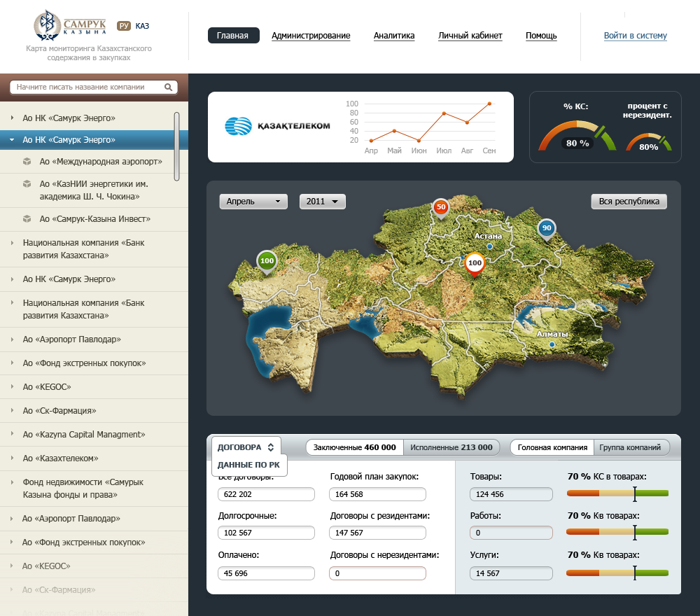Click the Алматы city marker on map
This screenshot has width=700, height=616.
552,344
